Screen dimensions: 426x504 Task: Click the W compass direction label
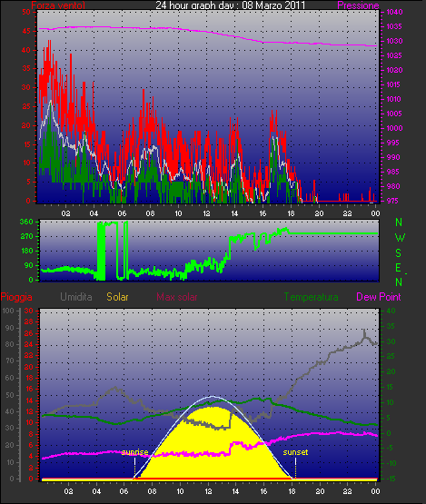400,238
